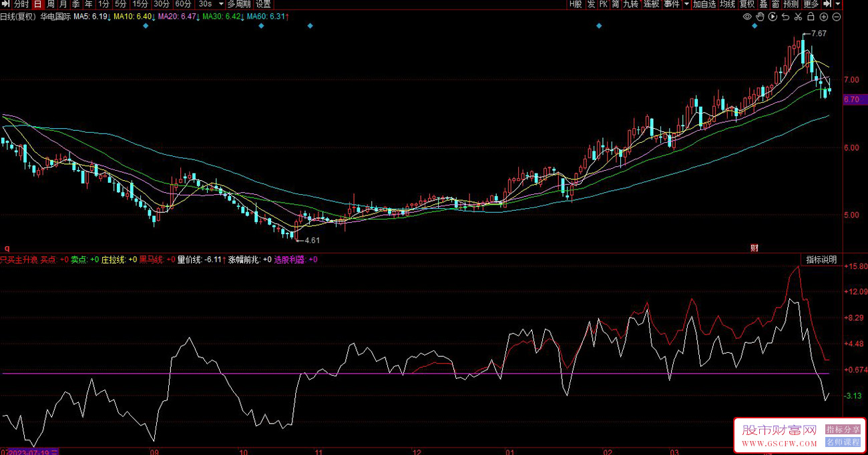The image size is (868, 455).
Task: Select the 30分 period
Action: pos(162,4)
